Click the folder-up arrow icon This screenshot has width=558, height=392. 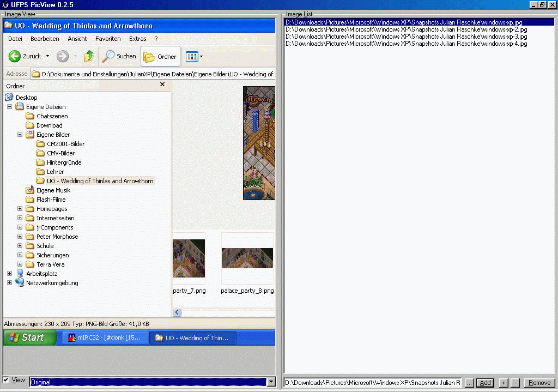click(x=89, y=56)
